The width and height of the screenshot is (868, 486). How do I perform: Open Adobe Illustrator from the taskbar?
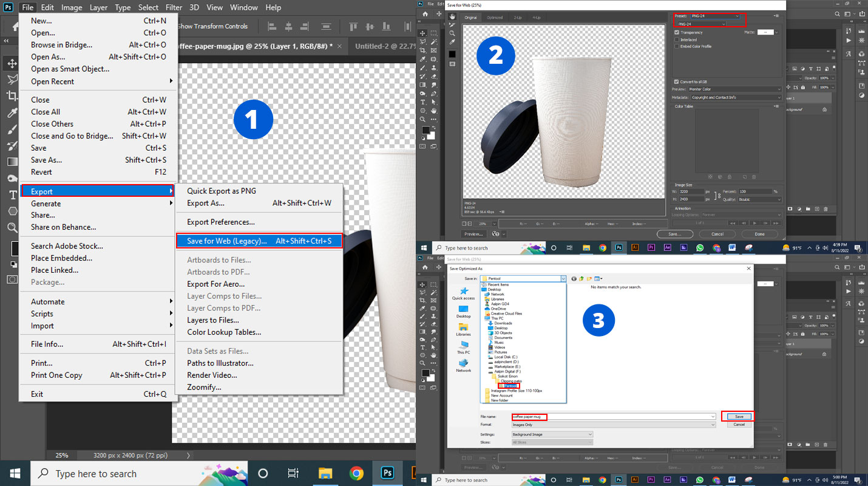coord(635,248)
